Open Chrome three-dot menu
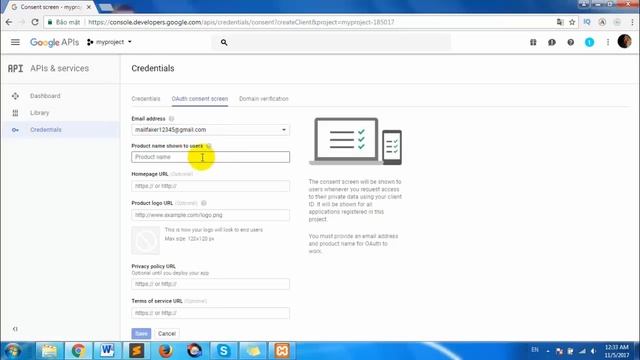This screenshot has width=640, height=360. click(633, 22)
